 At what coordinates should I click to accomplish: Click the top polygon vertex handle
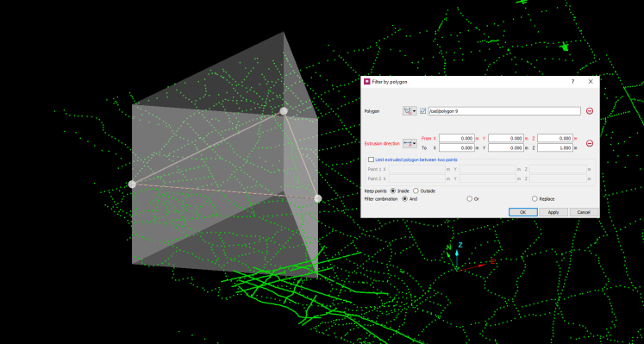click(284, 111)
